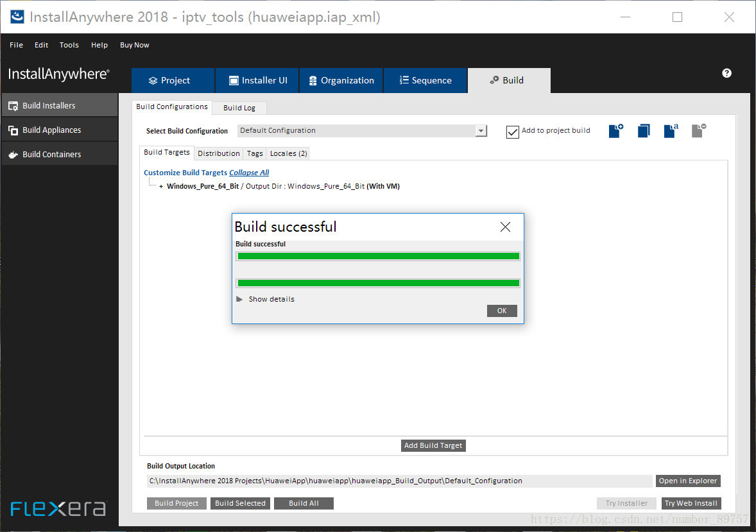The width and height of the screenshot is (756, 532).
Task: Select Build Appliances in the sidebar
Action: click(60, 130)
